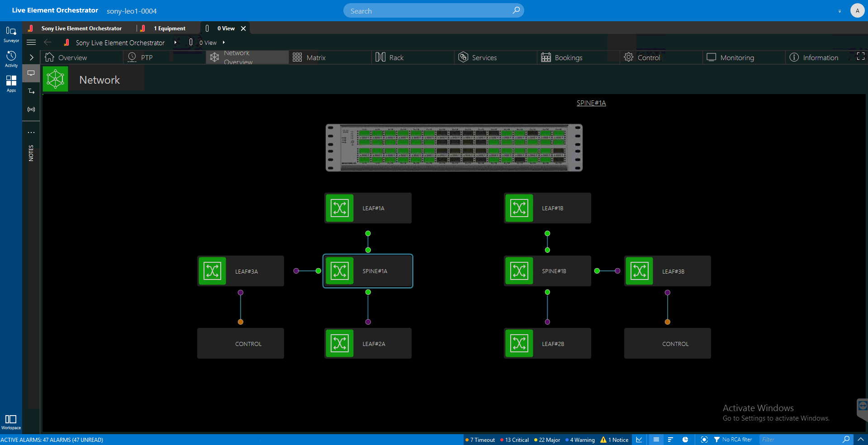Screen dimensions: 868x445
Task: Expand the side panel with right chevron
Action: [x=31, y=57]
